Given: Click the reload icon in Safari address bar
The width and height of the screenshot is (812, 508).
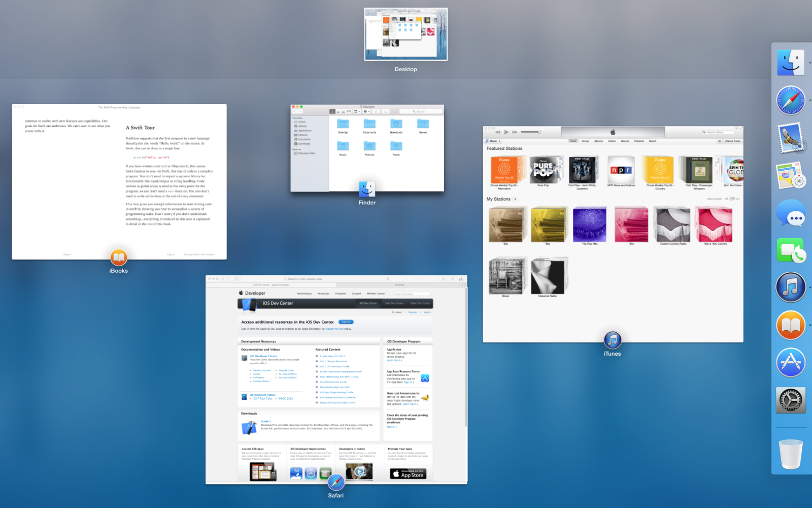Looking at the screenshot, I should pos(388,279).
